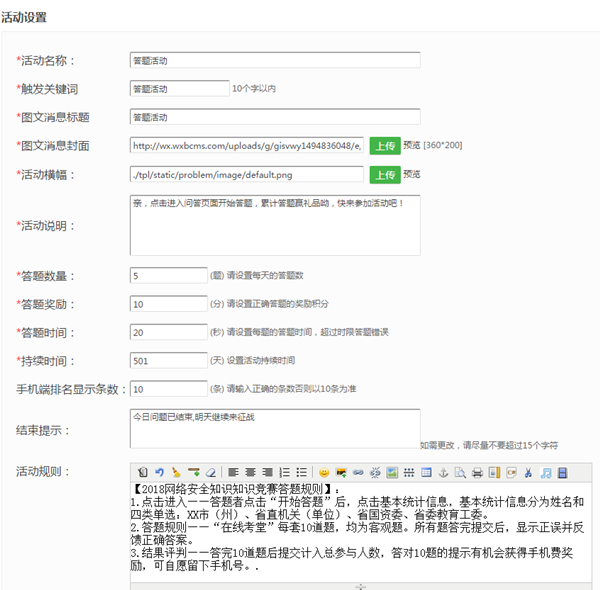Click the upload button for 图文消息封面
Image resolution: width=600 pixels, height=590 pixels.
coord(385,146)
